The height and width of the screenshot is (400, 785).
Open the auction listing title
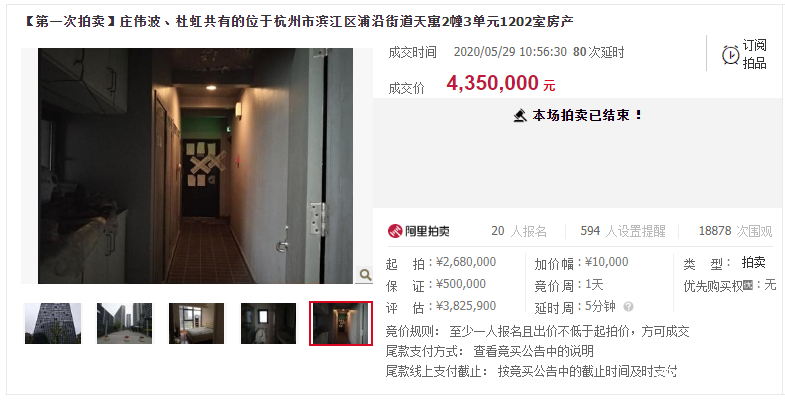[299, 22]
